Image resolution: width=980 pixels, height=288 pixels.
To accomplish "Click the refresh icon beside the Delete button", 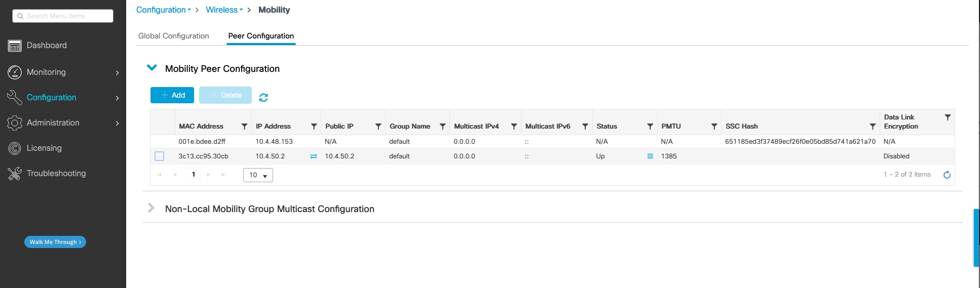I will click(x=263, y=97).
